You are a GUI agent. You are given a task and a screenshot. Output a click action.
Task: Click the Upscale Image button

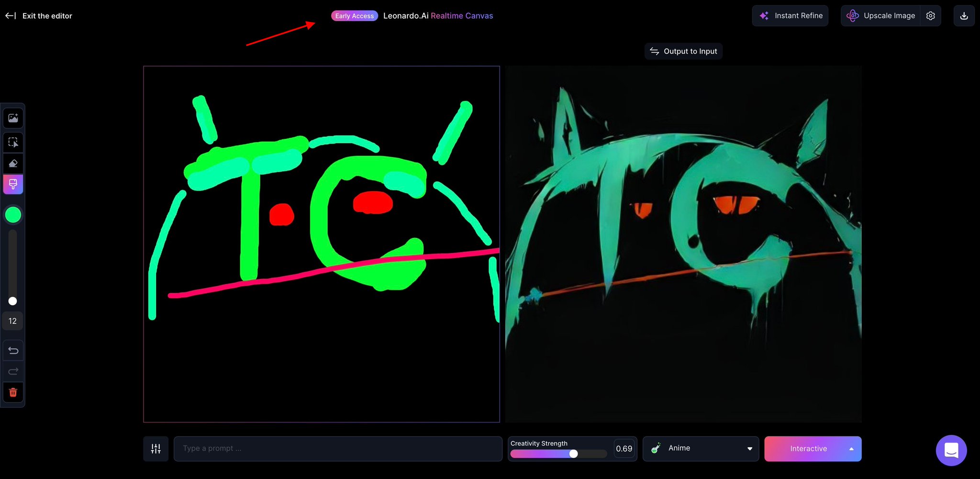click(881, 16)
